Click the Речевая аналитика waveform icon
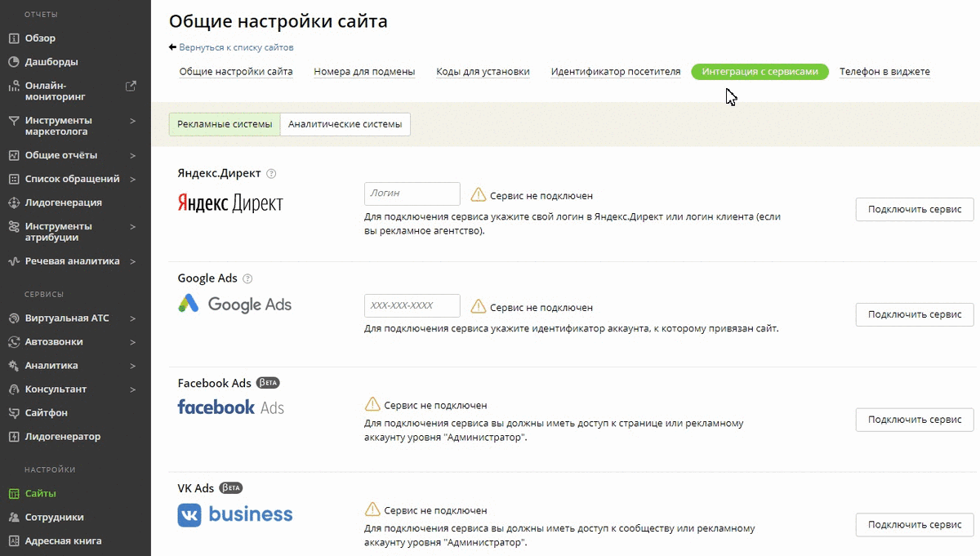Screen dimensions: 980x556 point(13,261)
